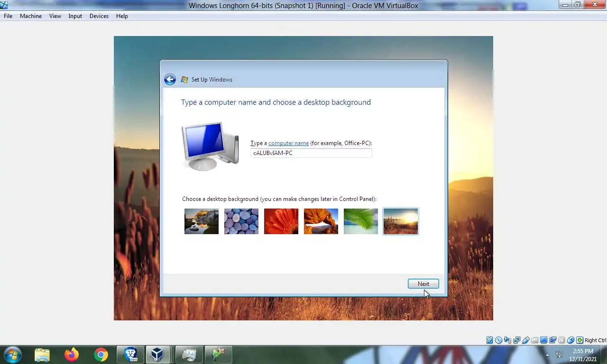Click the VirtualBox icon in the title bar
Image resolution: width=607 pixels, height=364 pixels.
[4, 5]
